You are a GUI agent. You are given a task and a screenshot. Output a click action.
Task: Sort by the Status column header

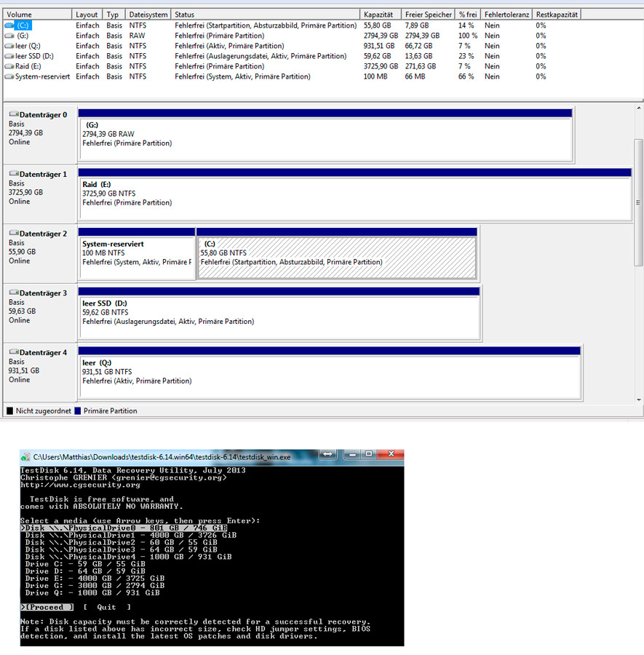tap(265, 15)
